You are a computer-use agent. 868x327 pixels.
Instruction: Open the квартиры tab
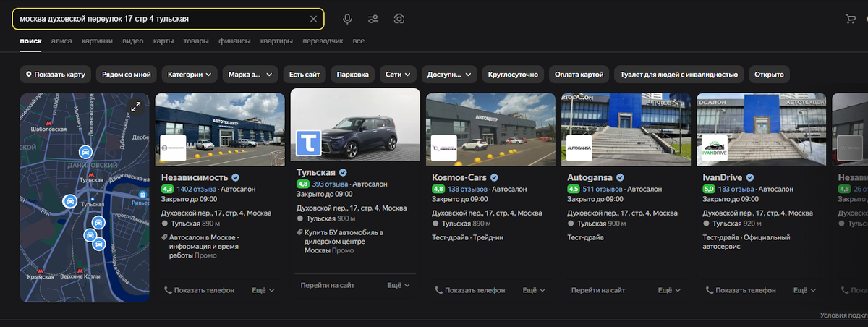tap(276, 41)
